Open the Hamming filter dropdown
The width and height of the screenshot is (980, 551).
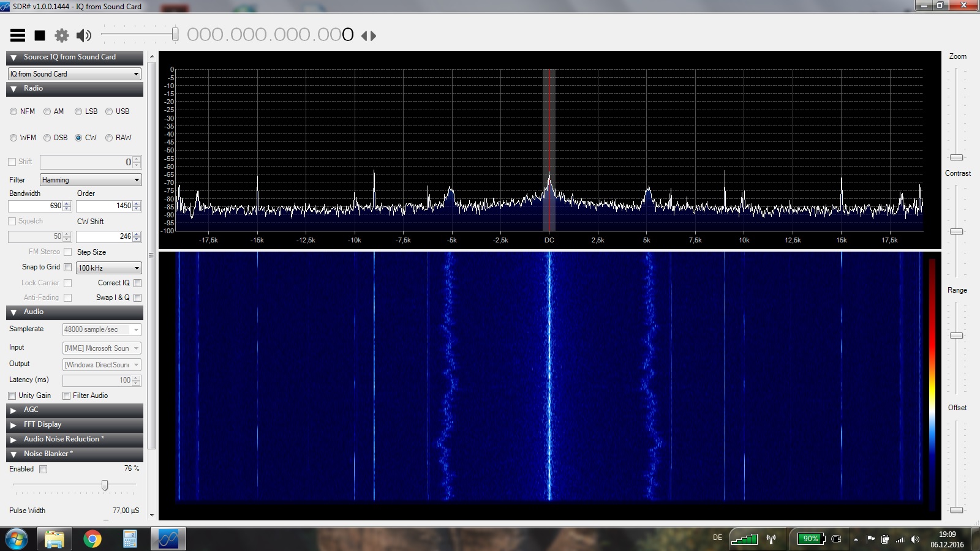pyautogui.click(x=91, y=180)
